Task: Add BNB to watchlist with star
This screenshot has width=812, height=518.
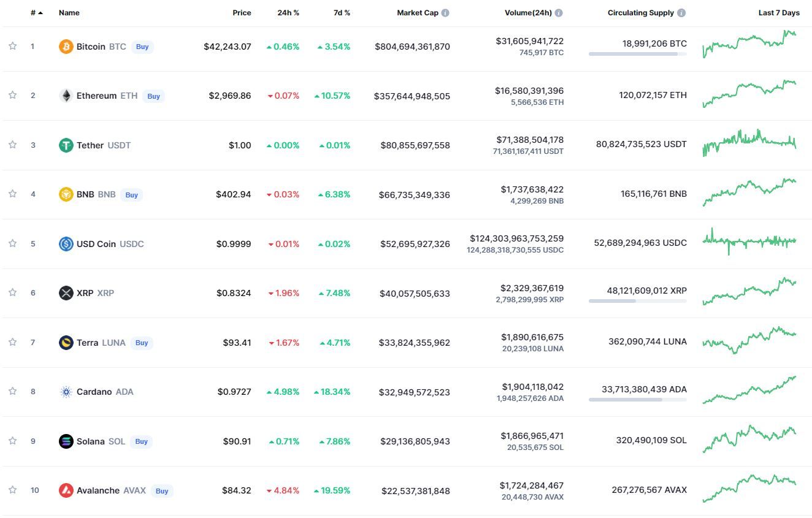Action: (12, 194)
